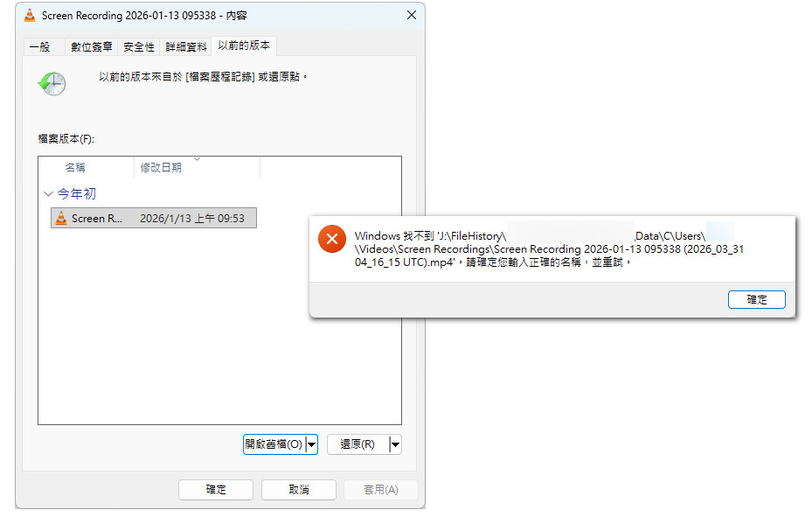The height and width of the screenshot is (517, 812).
Task: Switch to the 一般 tab
Action: coord(40,46)
